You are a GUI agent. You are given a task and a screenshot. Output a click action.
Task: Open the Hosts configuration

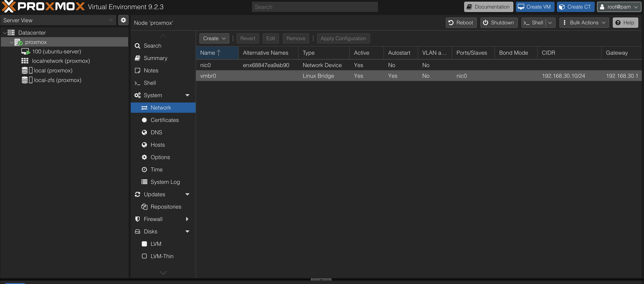pyautogui.click(x=163, y=145)
